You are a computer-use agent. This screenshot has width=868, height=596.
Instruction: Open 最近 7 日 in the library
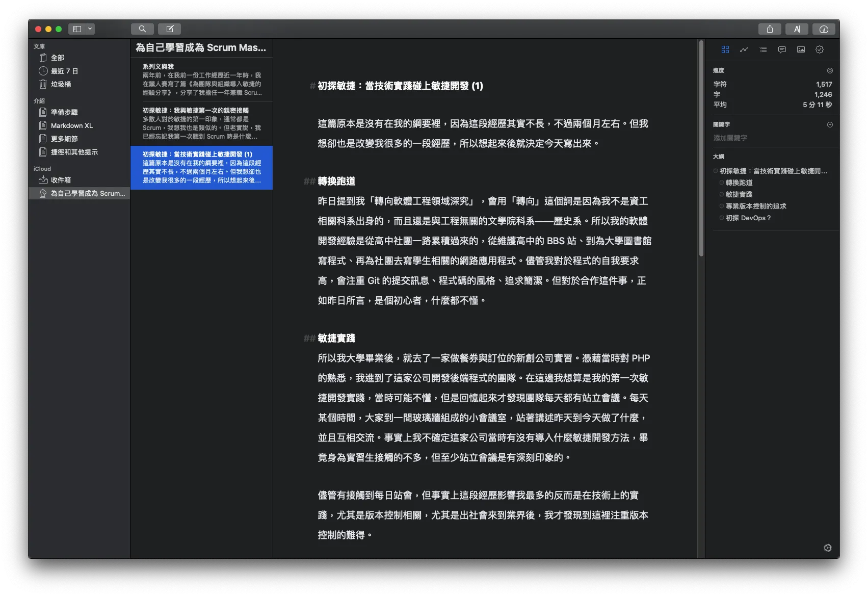pyautogui.click(x=63, y=71)
